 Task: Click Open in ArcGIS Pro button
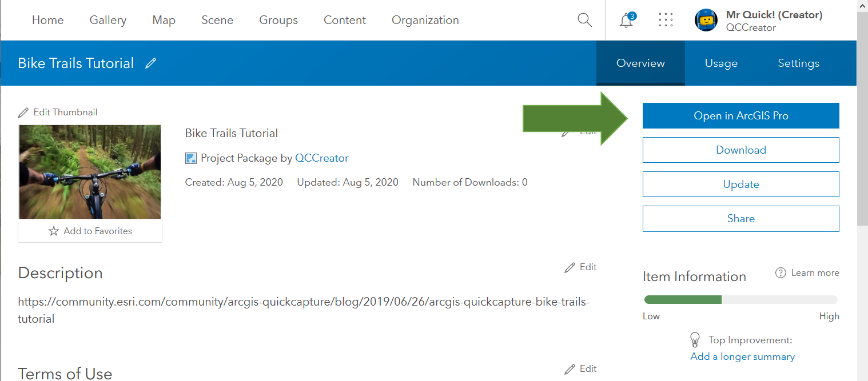point(741,115)
